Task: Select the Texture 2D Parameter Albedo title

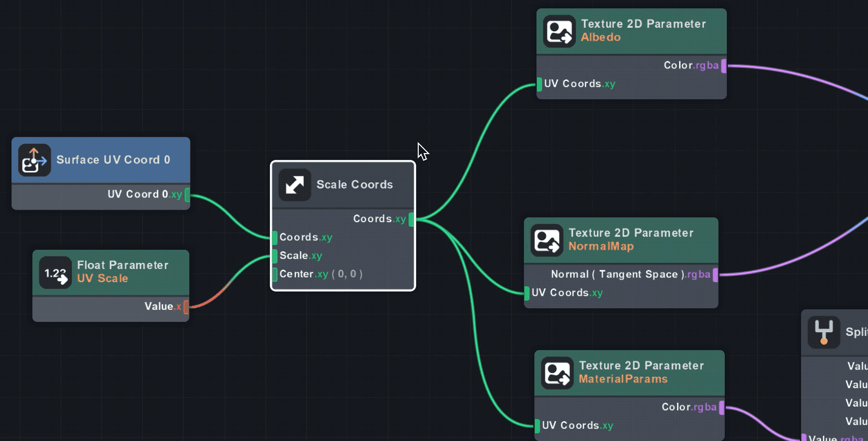Action: (x=643, y=30)
